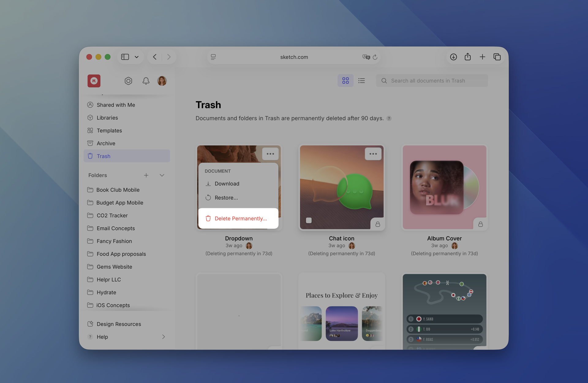The height and width of the screenshot is (383, 588).
Task: Open Book Club Mobile folder
Action: pyautogui.click(x=127, y=190)
